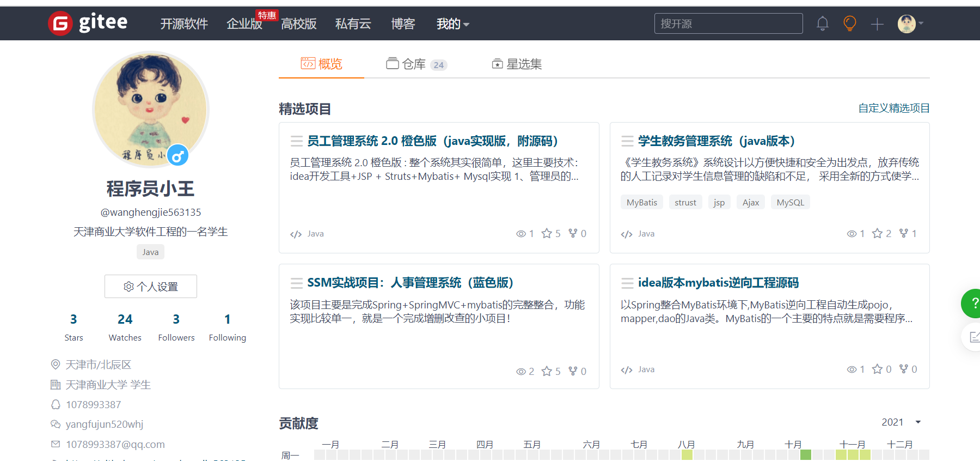
Task: Click the 自定义精选项目 link
Action: [x=893, y=108]
